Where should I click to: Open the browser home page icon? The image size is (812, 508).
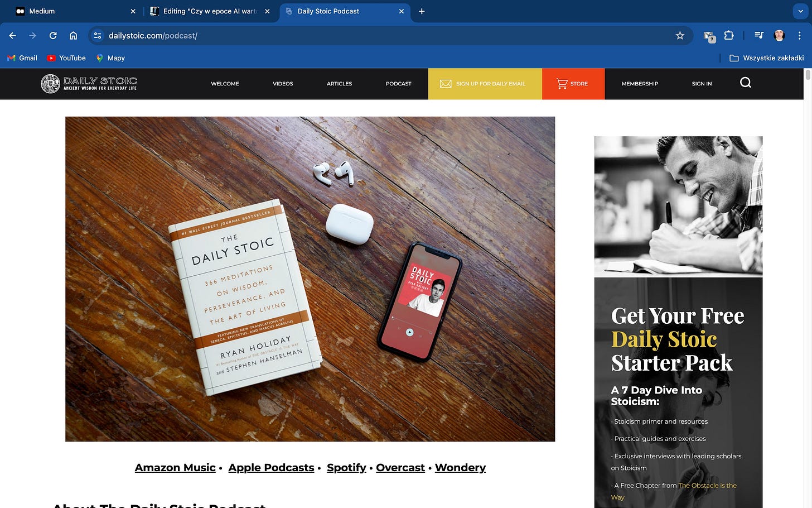point(73,36)
